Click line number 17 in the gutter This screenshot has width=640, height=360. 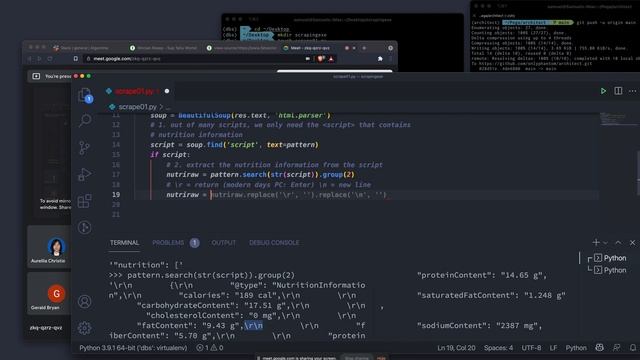click(116, 175)
